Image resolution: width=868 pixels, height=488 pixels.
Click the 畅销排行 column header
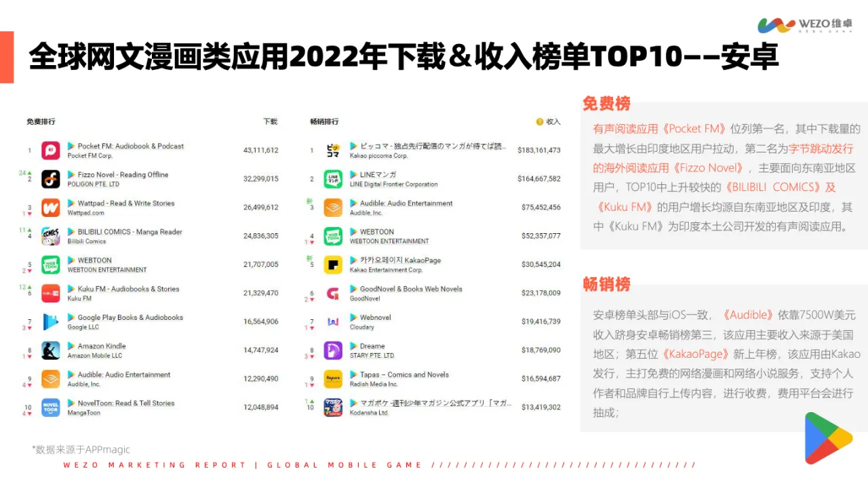tap(324, 122)
